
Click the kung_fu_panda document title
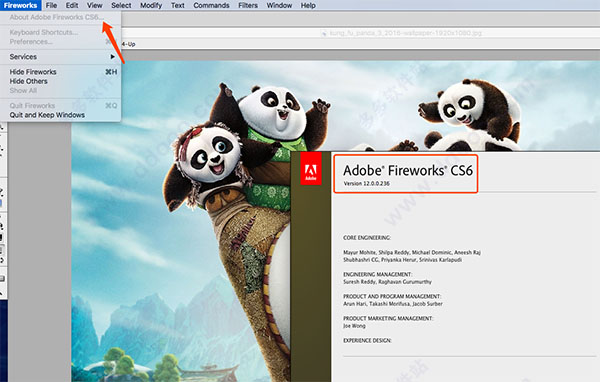406,33
